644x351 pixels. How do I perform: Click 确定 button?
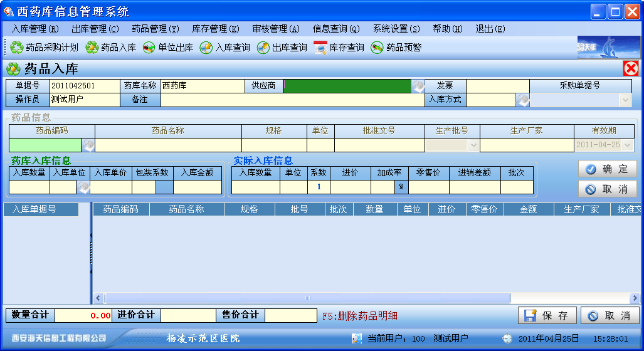[x=608, y=169]
